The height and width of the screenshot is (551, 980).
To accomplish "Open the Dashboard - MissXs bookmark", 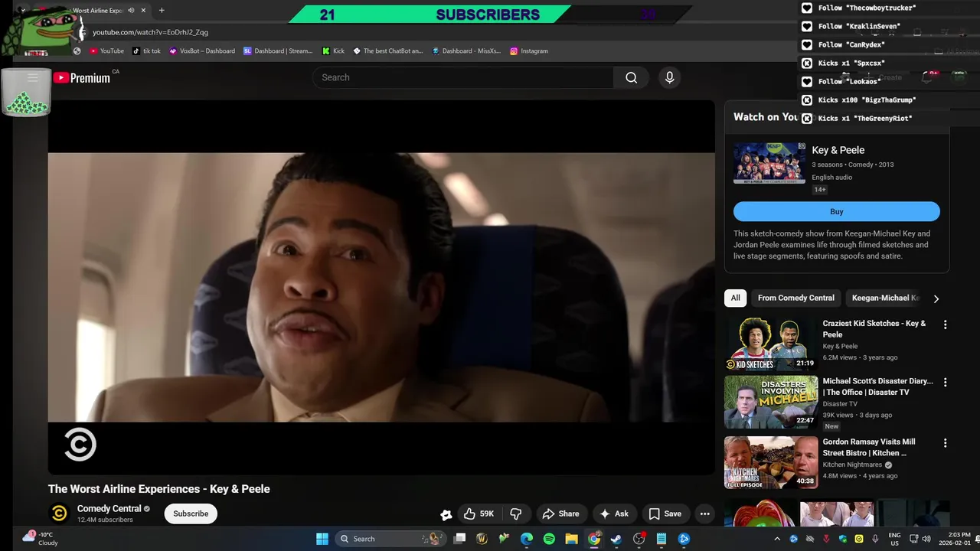I will (466, 51).
